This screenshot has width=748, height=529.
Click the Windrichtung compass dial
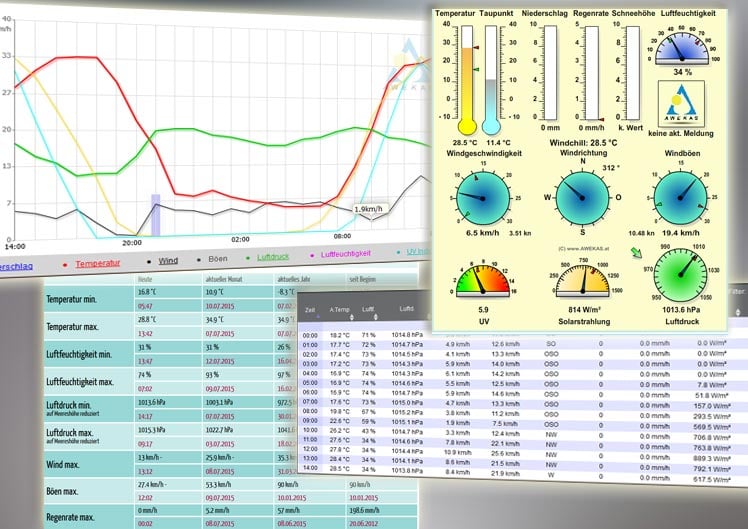click(x=582, y=197)
